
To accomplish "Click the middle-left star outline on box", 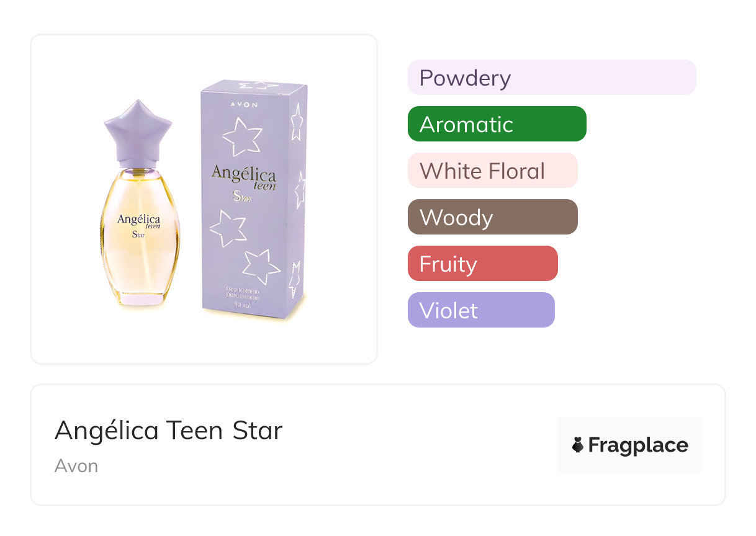I will tap(227, 228).
